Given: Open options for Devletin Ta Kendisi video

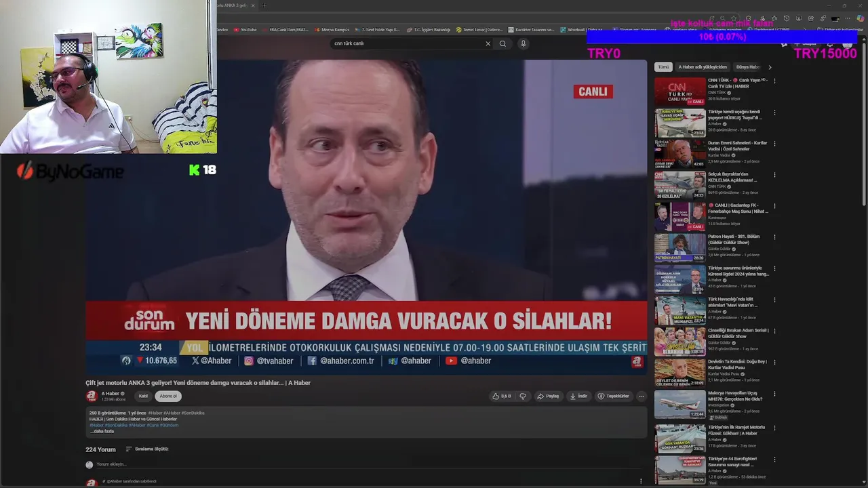Looking at the screenshot, I should [774, 362].
